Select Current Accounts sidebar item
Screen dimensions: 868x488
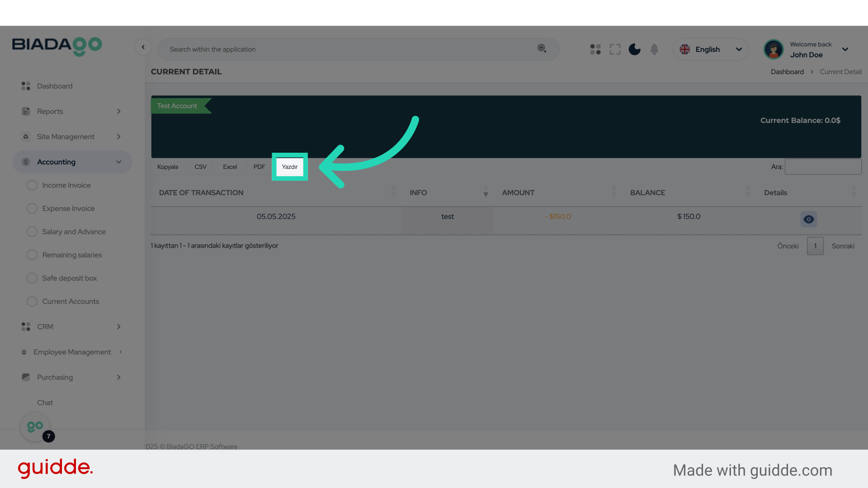(x=70, y=301)
